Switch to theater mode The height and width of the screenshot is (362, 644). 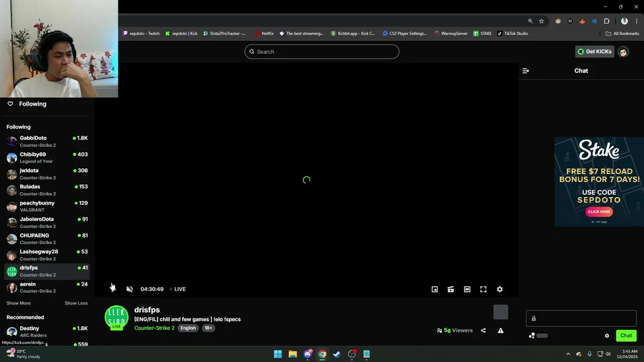click(x=467, y=289)
